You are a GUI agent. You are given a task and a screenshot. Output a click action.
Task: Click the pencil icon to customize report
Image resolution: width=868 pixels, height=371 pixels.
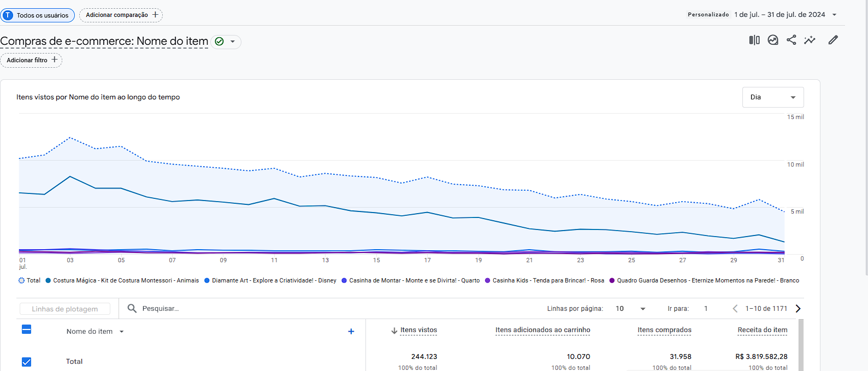point(833,40)
